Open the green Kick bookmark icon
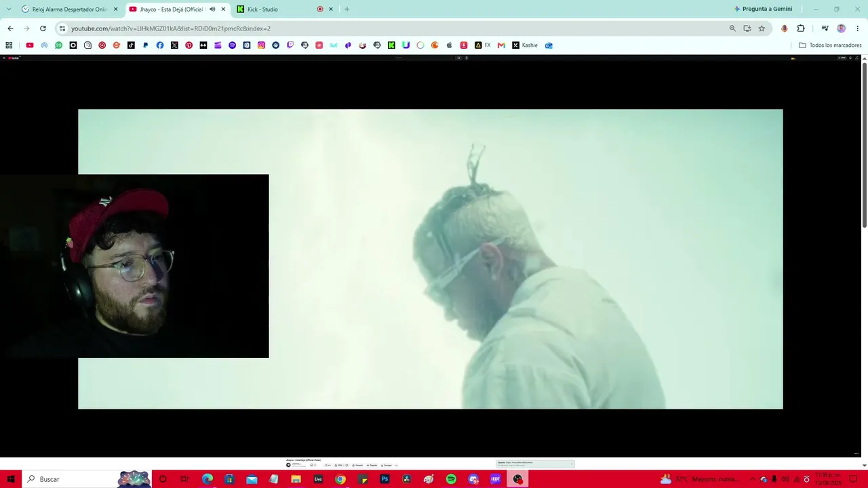This screenshot has height=488, width=868. [391, 45]
